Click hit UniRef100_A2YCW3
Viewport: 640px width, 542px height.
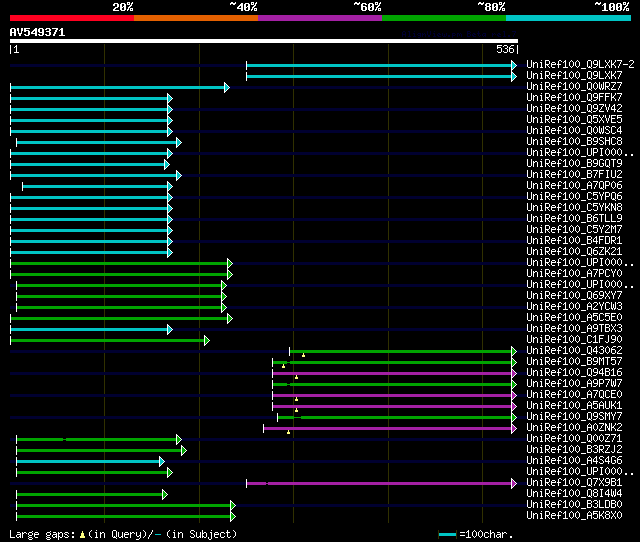[574, 307]
